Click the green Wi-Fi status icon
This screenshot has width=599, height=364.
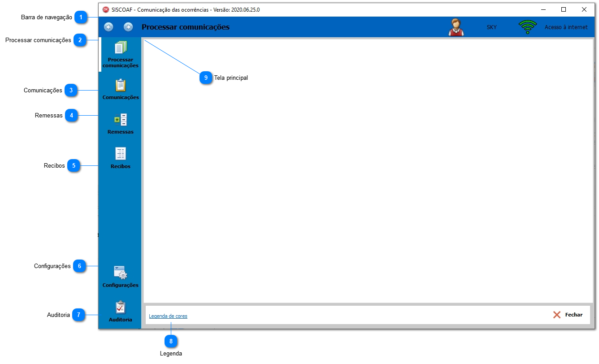pos(527,27)
